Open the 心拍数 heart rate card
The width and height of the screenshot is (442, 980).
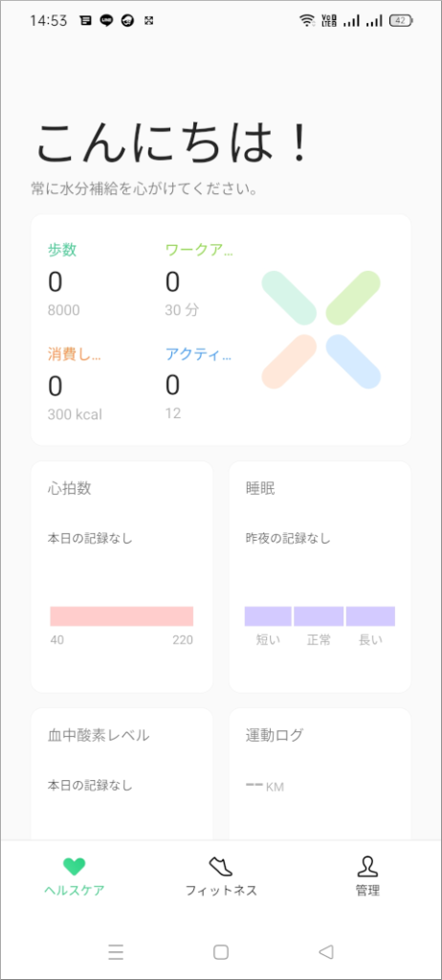[122, 577]
